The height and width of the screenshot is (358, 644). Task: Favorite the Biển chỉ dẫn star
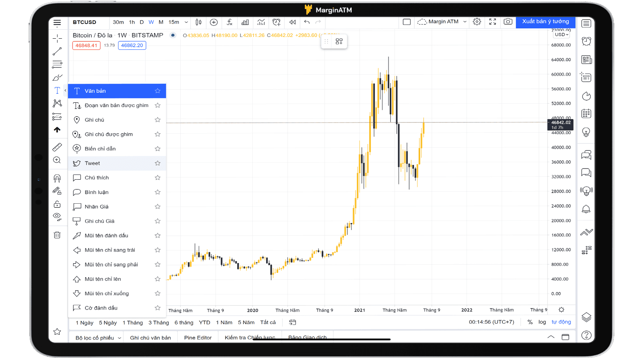click(x=158, y=149)
